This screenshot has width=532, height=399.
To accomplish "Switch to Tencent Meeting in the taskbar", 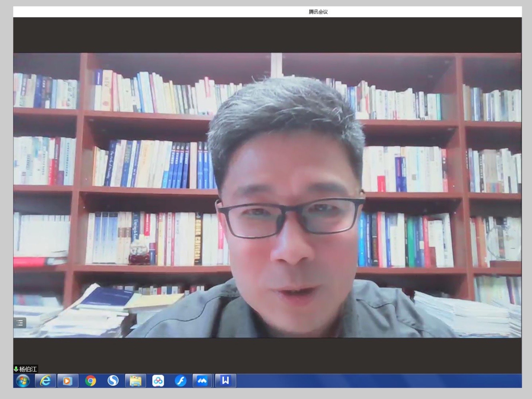I will coord(202,381).
